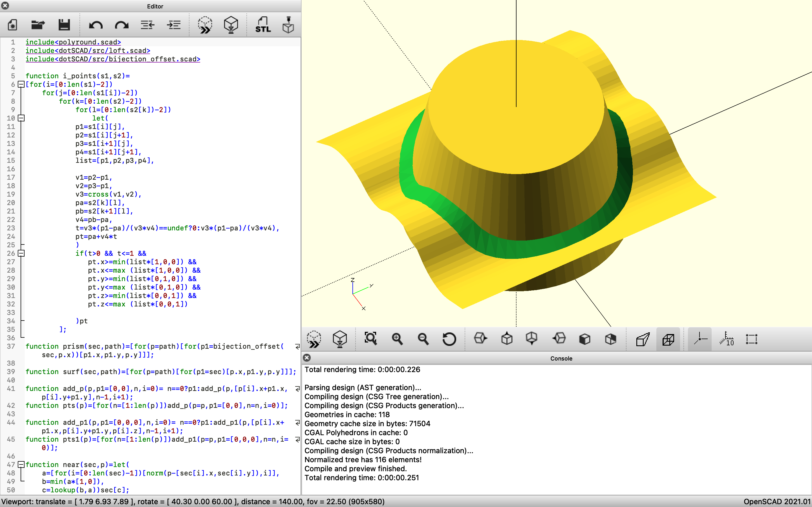Click the Unindent code icon
812x507 pixels.
(x=147, y=25)
